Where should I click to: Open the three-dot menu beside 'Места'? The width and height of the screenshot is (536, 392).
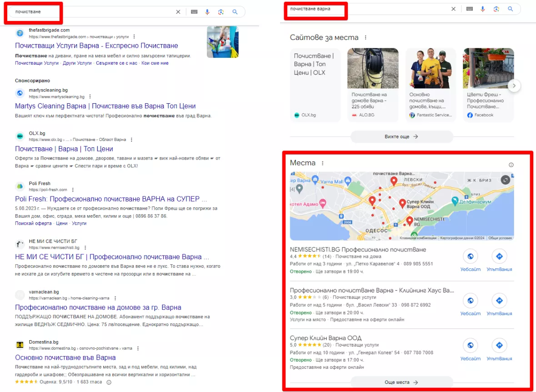point(322,163)
